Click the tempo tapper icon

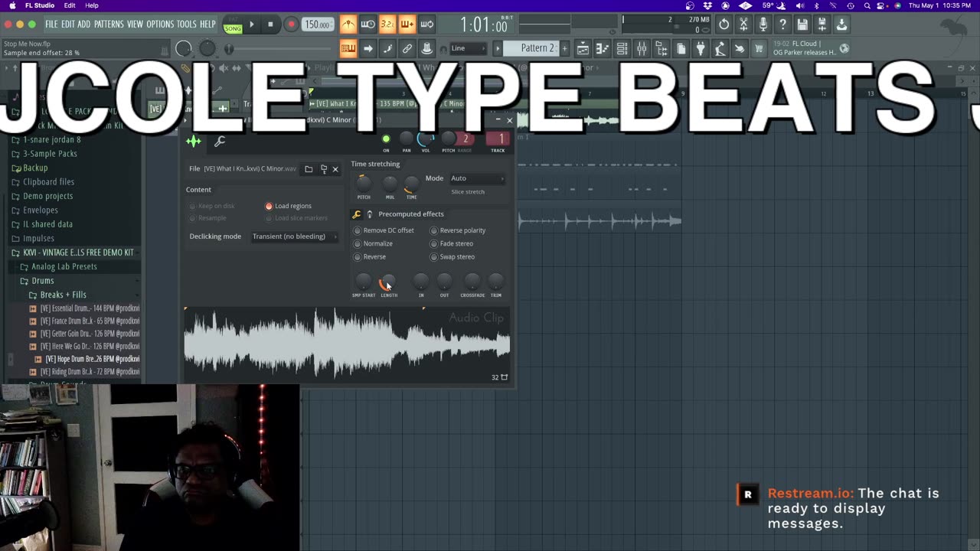click(x=720, y=49)
